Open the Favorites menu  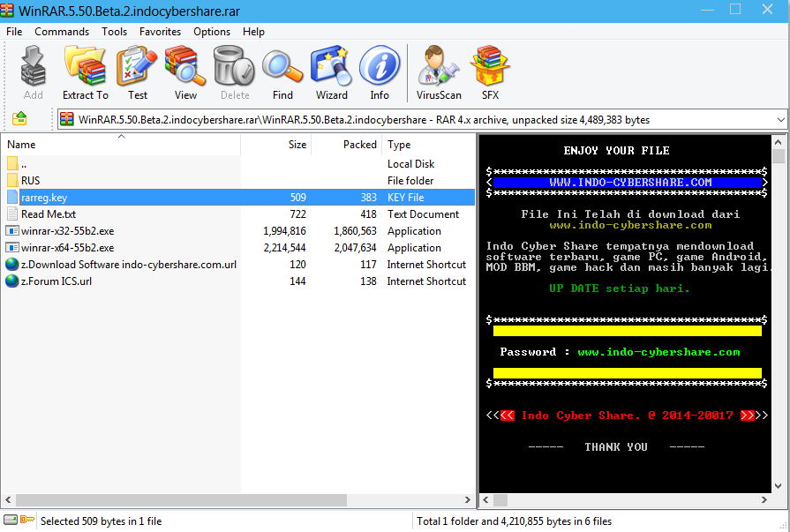point(161,31)
